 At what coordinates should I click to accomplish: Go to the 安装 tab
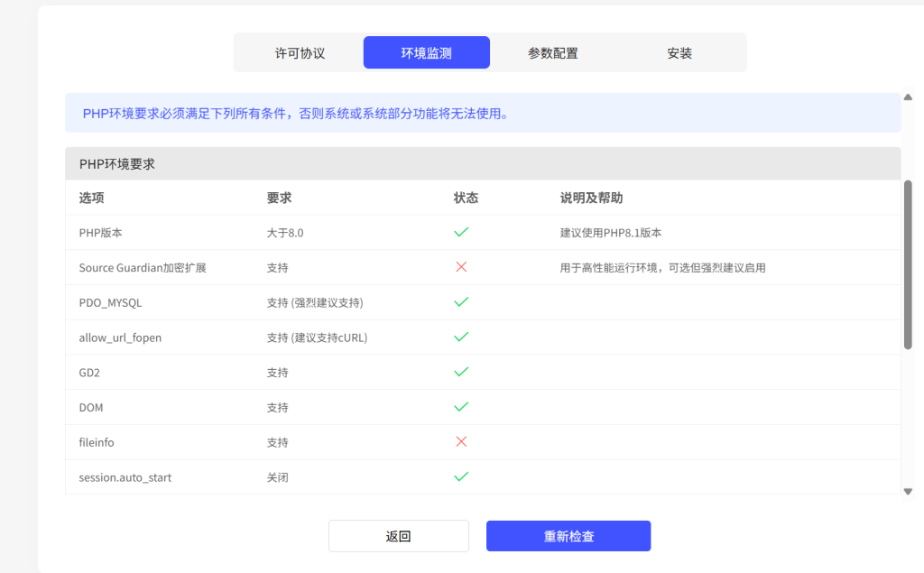[x=679, y=53]
